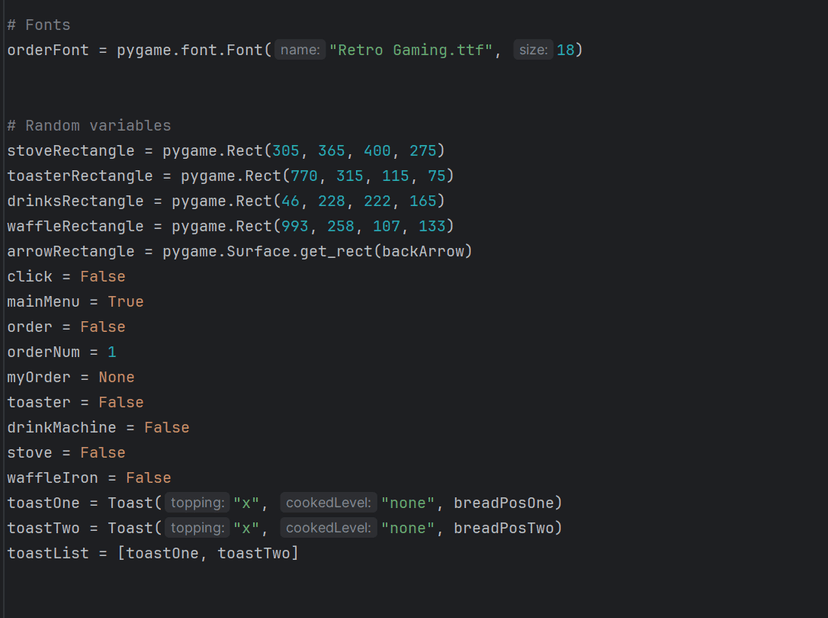Place cursor on the toastList variable
Viewport: 828px width, 618px height.
pyautogui.click(x=47, y=553)
